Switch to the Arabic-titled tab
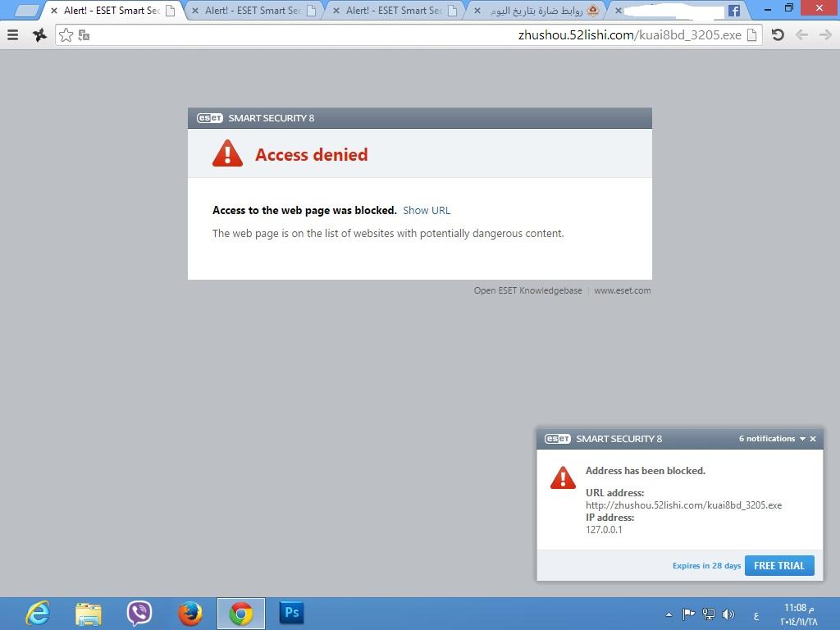The image size is (840, 630). tap(537, 11)
